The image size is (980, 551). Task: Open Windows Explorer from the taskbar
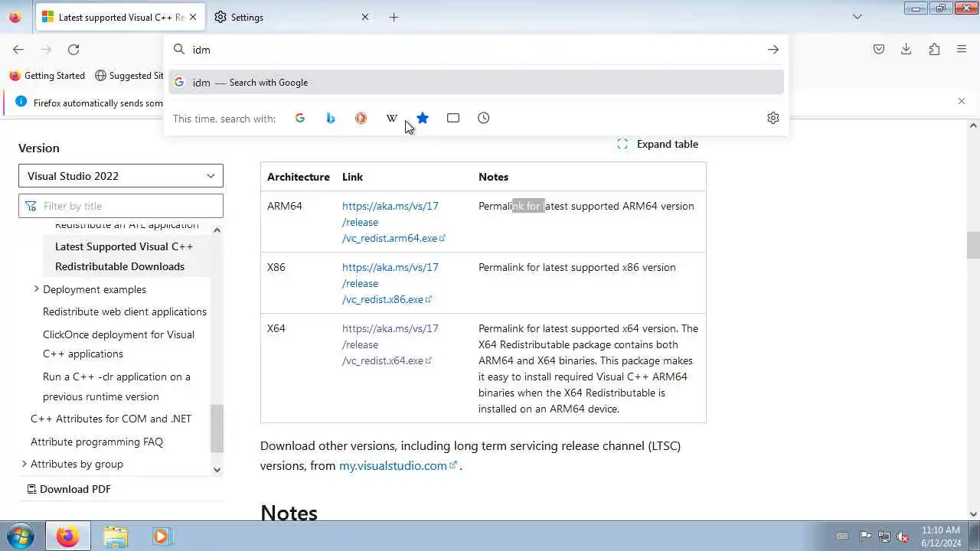[x=116, y=536]
